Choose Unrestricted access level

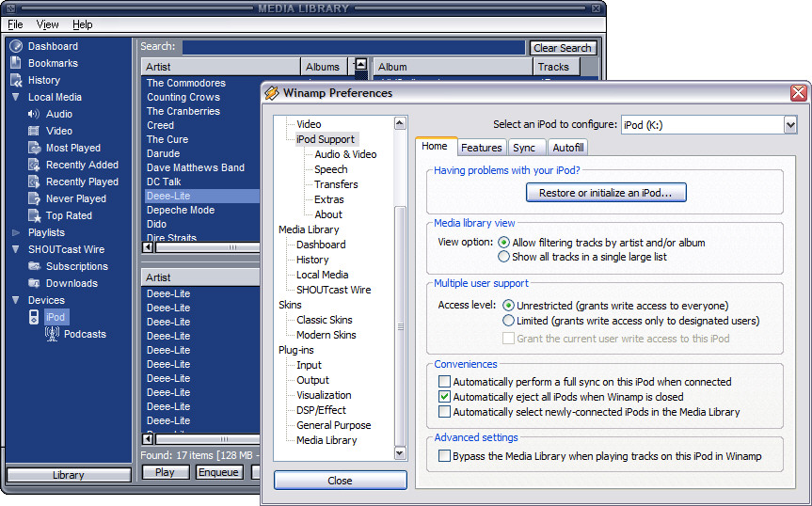(x=508, y=306)
